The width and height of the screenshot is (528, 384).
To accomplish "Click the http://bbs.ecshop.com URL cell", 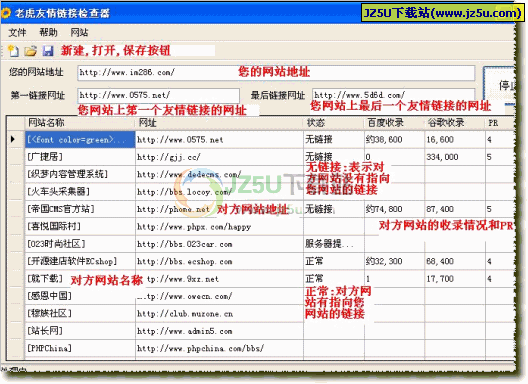I will [x=219, y=261].
